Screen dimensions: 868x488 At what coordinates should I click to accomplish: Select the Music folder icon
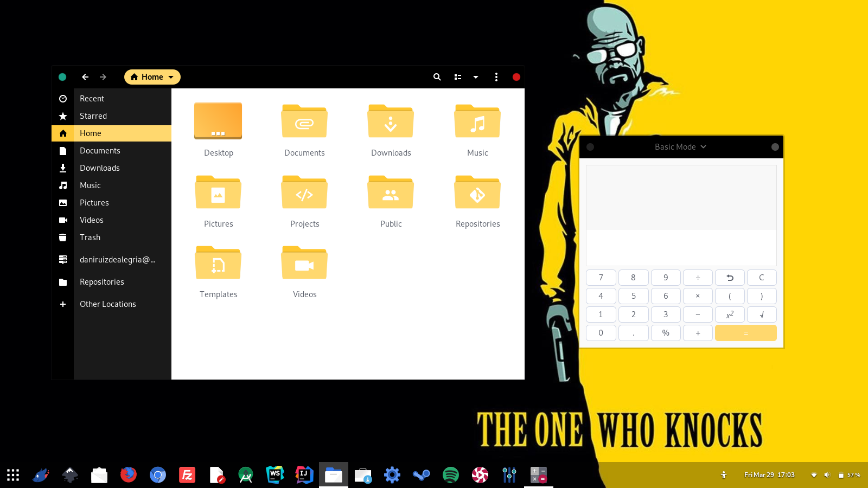tap(477, 121)
